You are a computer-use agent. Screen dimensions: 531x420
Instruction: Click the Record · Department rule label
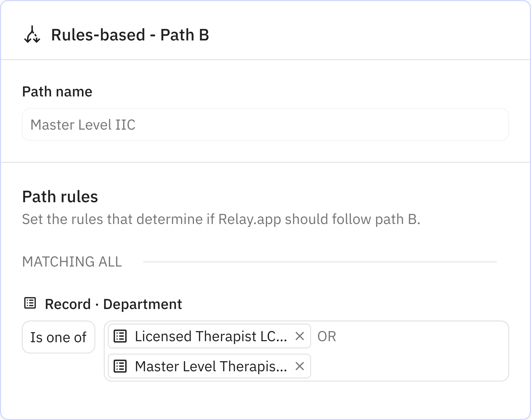(x=113, y=303)
